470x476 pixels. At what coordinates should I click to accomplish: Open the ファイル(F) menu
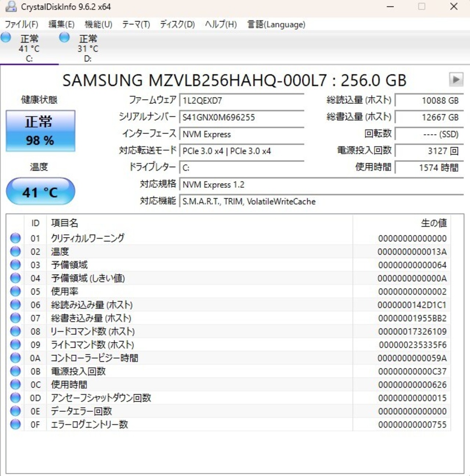click(x=21, y=24)
